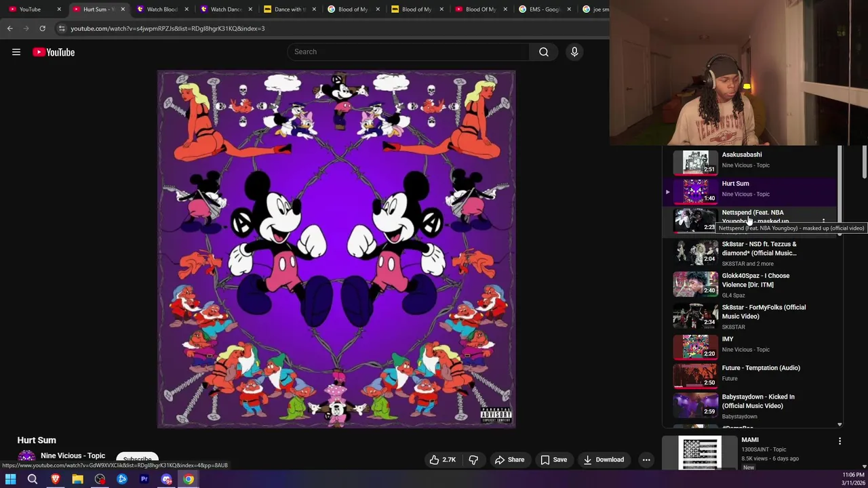
Task: Like the Hurt Sum video
Action: [x=441, y=460]
